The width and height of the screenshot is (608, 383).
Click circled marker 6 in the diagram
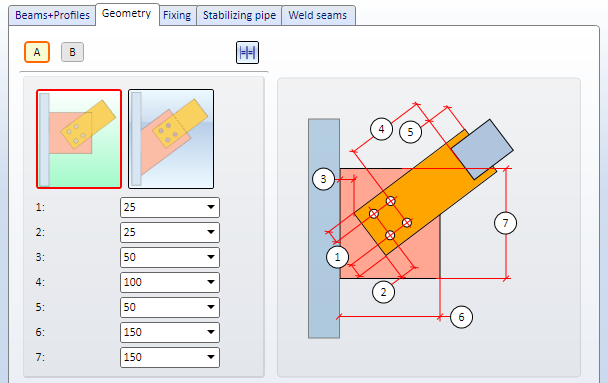click(x=461, y=317)
